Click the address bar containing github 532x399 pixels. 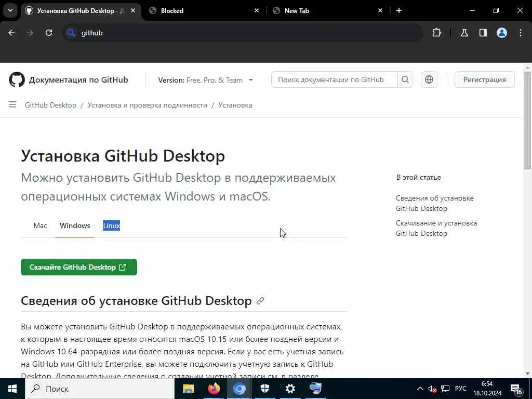[x=243, y=33]
